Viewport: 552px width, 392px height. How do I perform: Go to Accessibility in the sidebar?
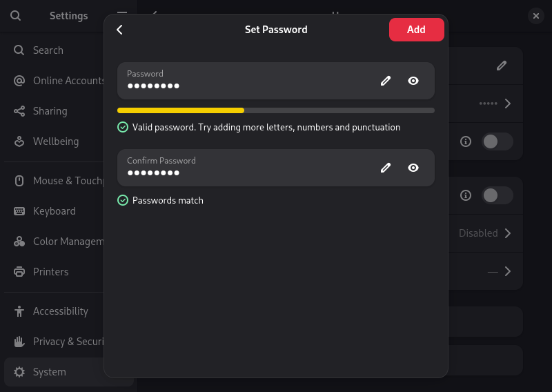tap(60, 311)
